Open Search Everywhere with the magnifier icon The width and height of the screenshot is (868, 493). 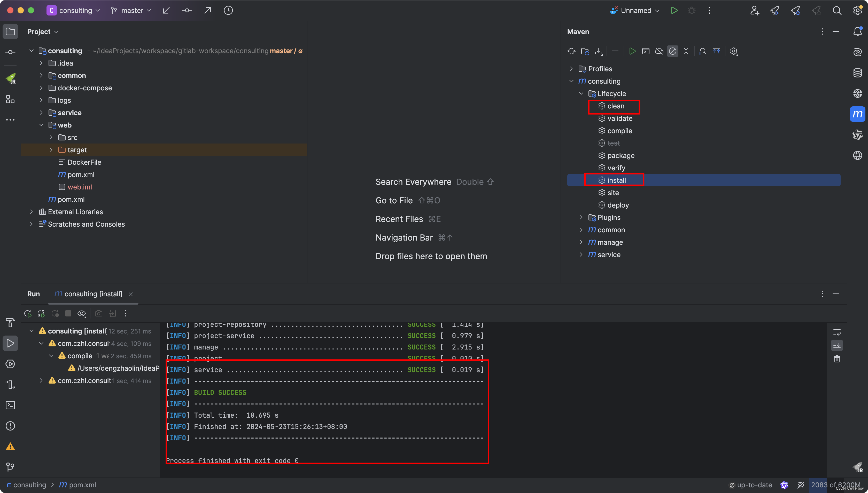coord(836,10)
